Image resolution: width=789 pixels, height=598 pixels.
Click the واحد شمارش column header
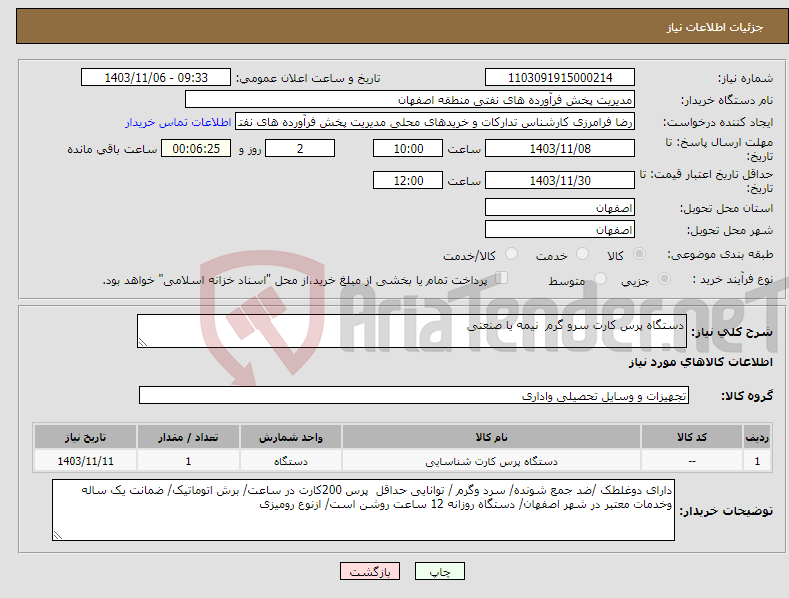click(291, 437)
